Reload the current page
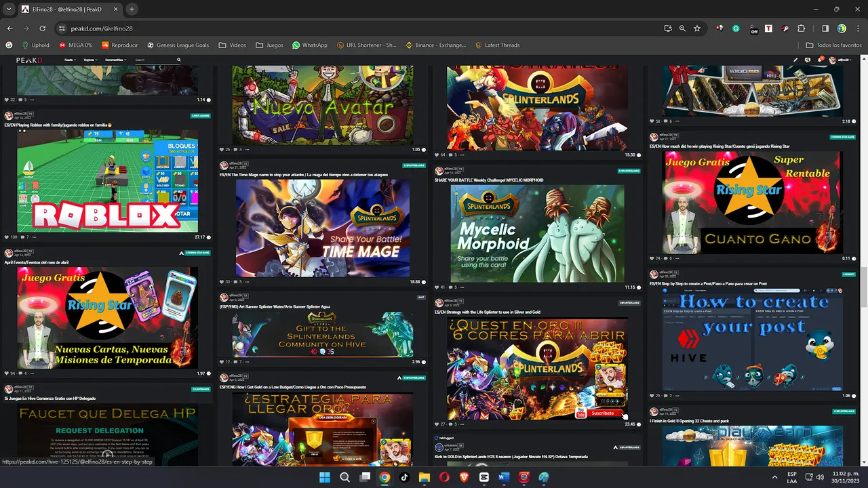 coord(42,28)
